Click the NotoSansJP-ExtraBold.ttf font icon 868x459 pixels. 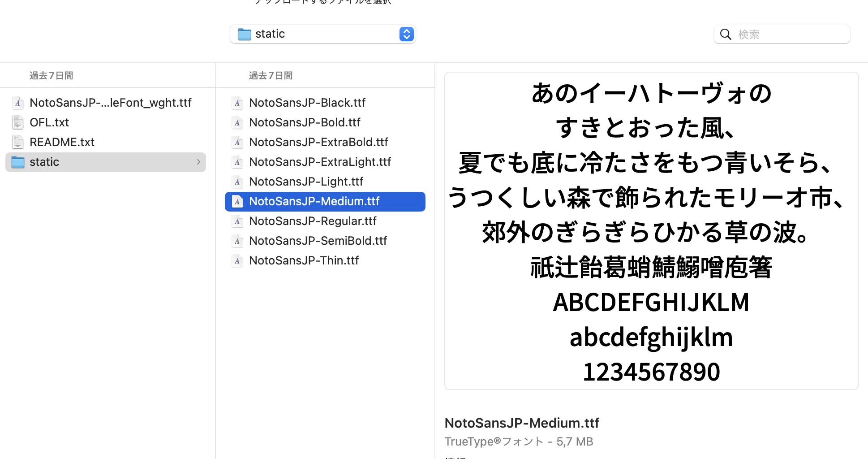pyautogui.click(x=237, y=142)
